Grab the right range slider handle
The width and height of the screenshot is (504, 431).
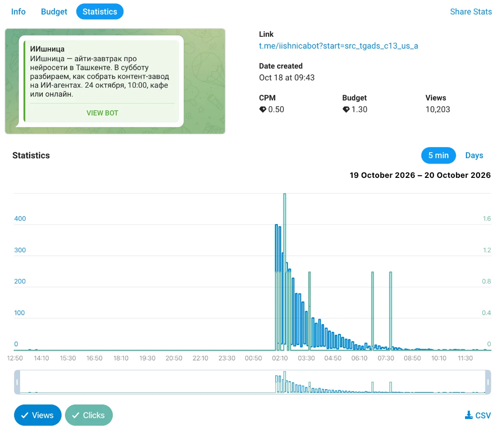[x=488, y=382]
